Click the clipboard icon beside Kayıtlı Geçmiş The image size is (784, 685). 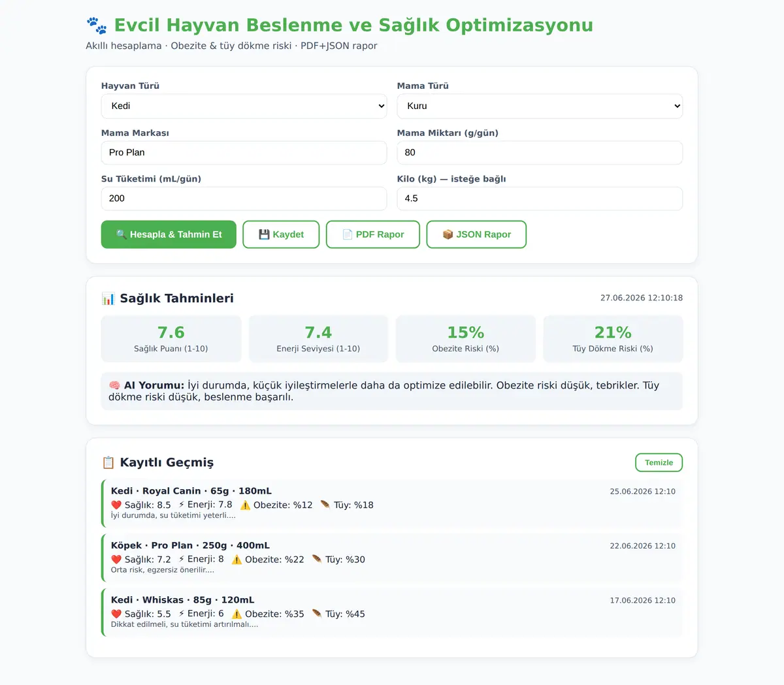108,462
